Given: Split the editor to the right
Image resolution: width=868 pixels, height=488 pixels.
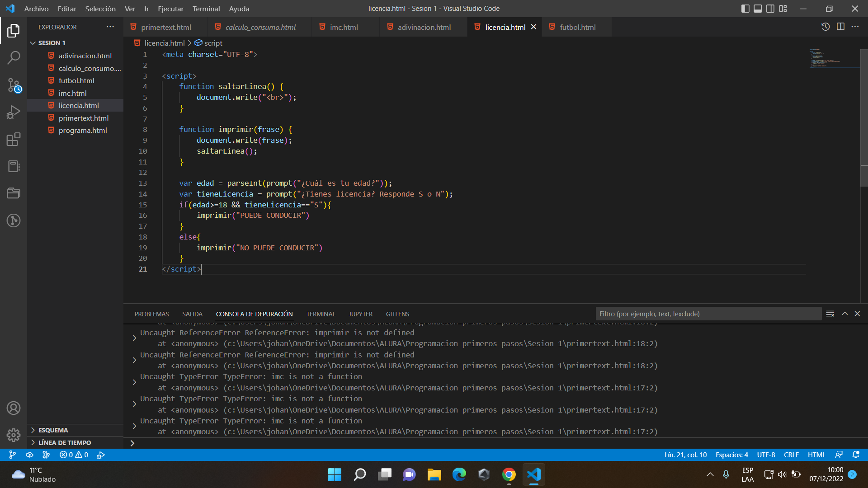Looking at the screenshot, I should pyautogui.click(x=840, y=27).
